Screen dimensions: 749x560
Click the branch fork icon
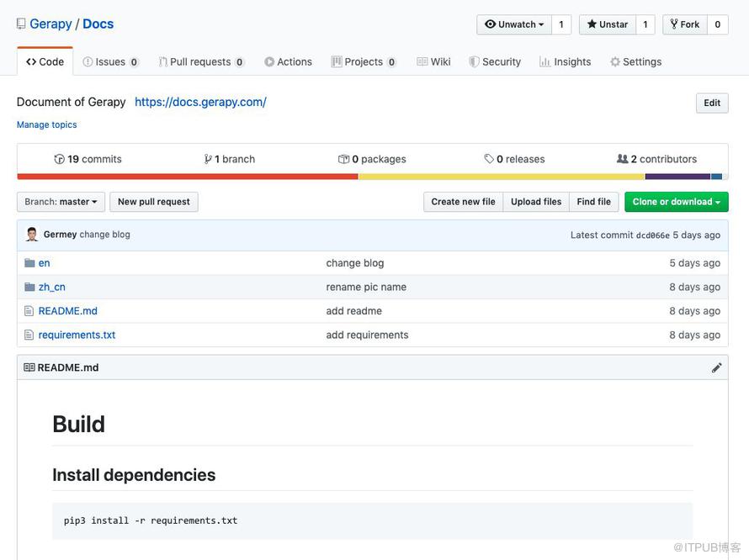tap(208, 159)
